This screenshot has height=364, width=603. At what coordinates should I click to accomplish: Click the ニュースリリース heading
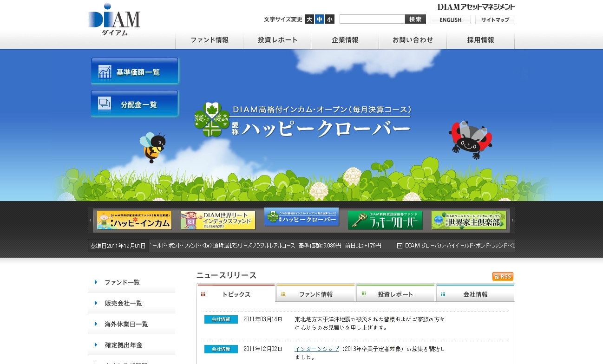(226, 275)
